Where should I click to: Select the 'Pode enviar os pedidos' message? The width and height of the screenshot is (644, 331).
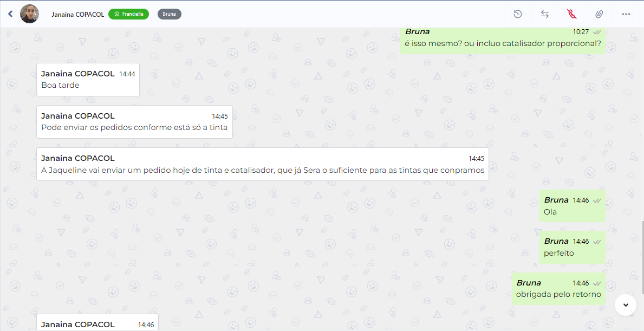tap(135, 122)
